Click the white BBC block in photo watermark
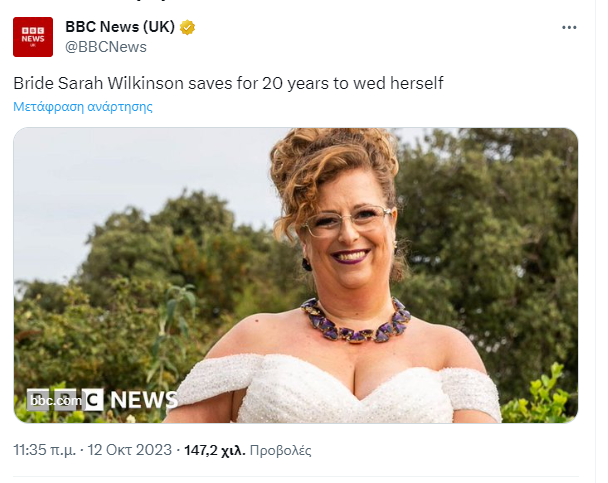The width and height of the screenshot is (608, 483). [x=93, y=400]
